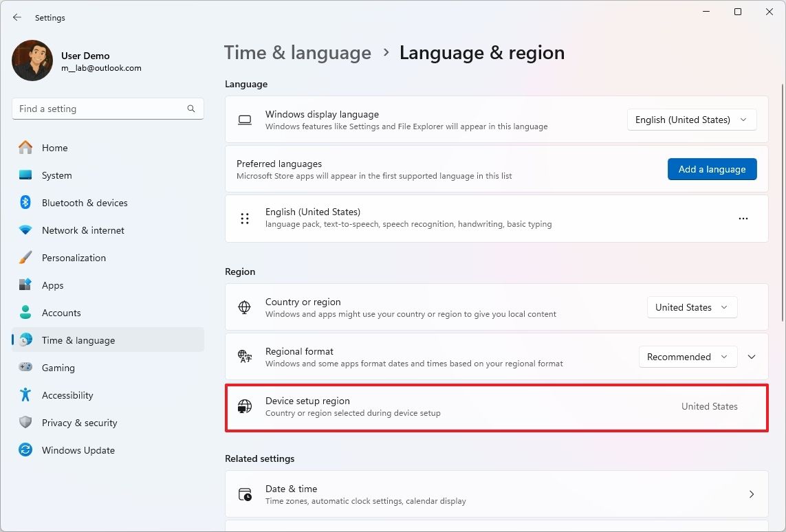Open the Windows display language dropdown
The image size is (786, 532).
coord(691,120)
